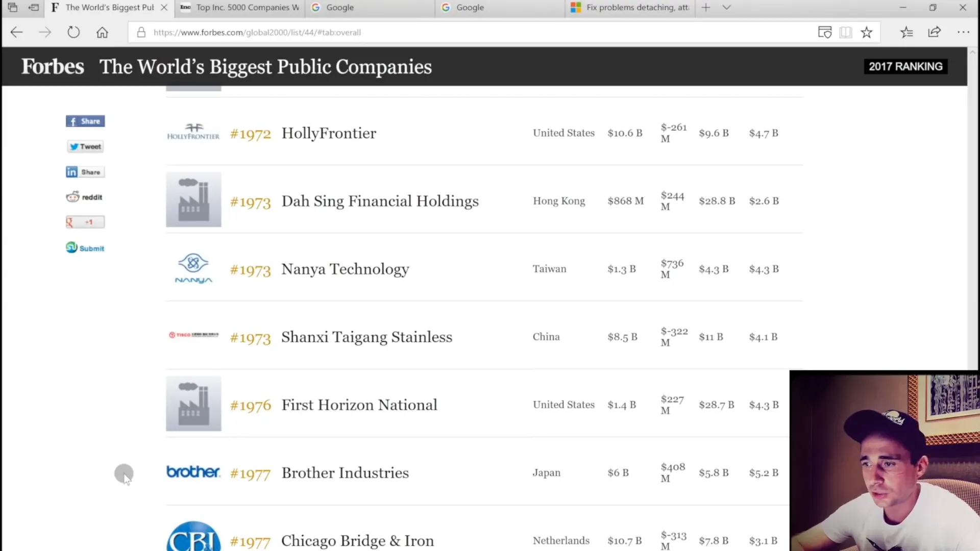
Task: Click the Google +1 button
Action: click(x=85, y=222)
